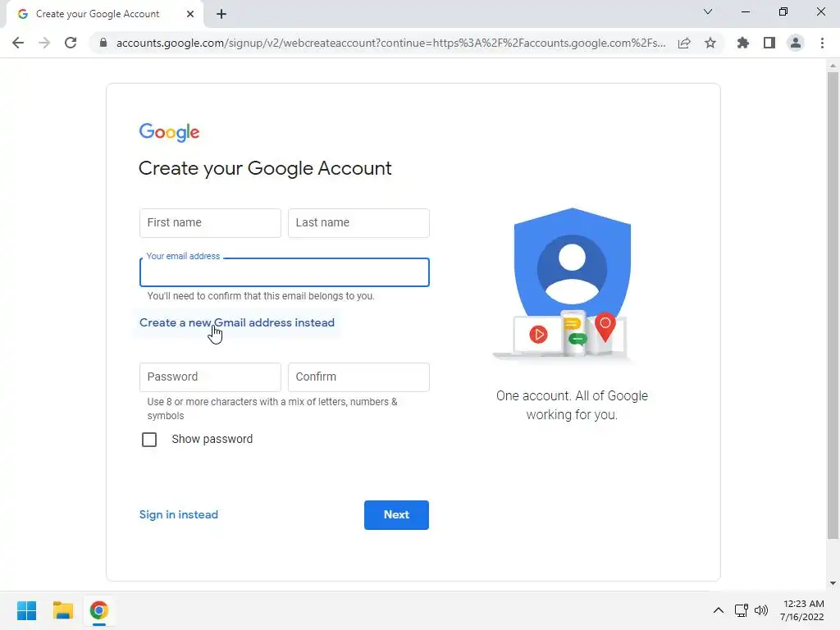Open the Extensions puzzle icon
840x630 pixels.
[743, 43]
